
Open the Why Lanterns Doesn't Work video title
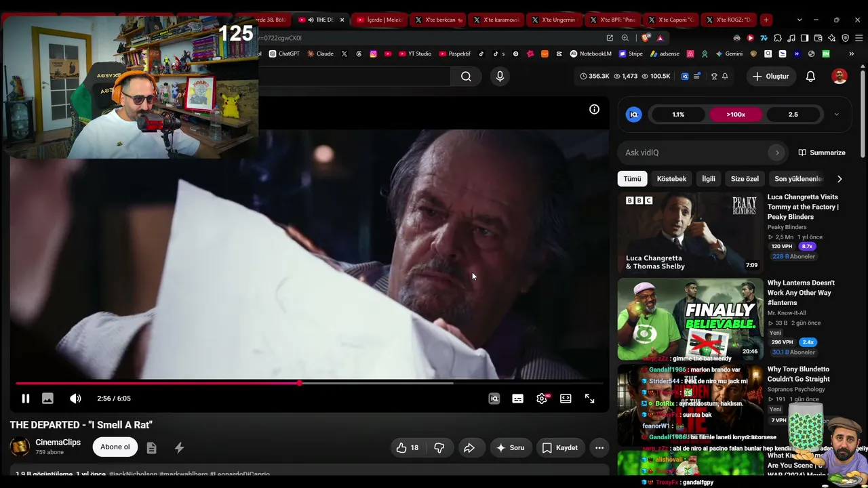801,293
